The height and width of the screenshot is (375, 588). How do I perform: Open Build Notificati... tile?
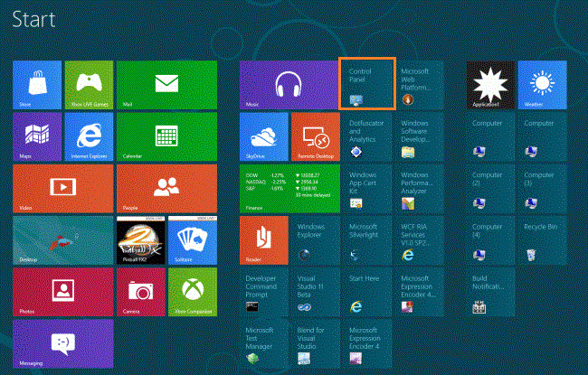pyautogui.click(x=490, y=292)
